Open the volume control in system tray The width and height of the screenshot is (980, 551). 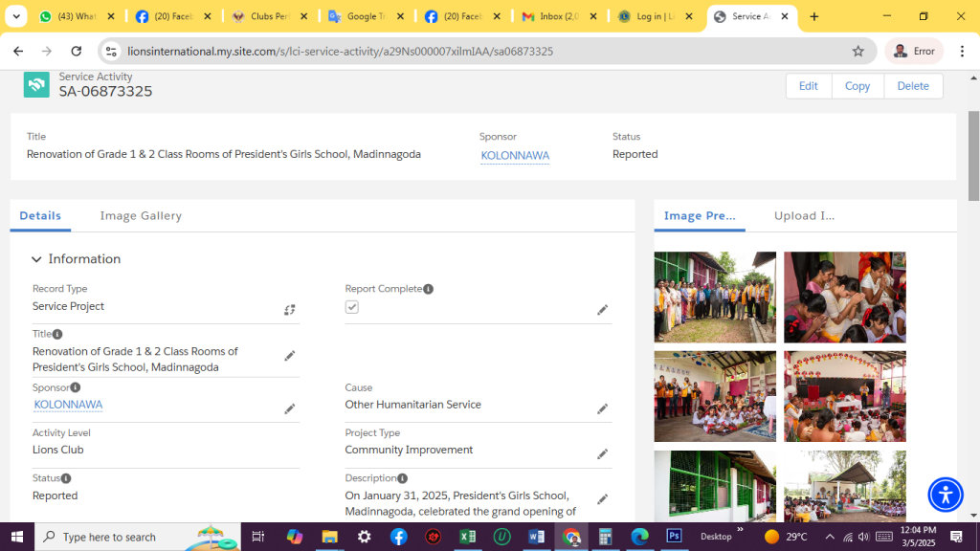(x=864, y=537)
